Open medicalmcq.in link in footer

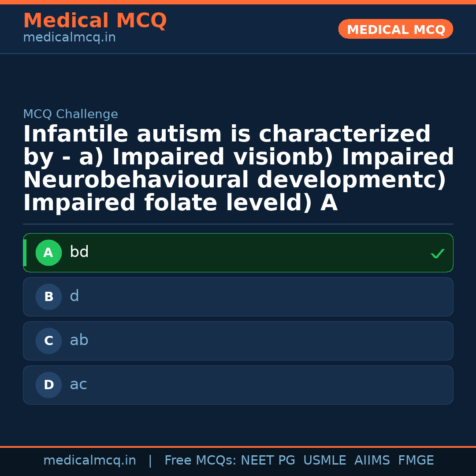[89, 461]
